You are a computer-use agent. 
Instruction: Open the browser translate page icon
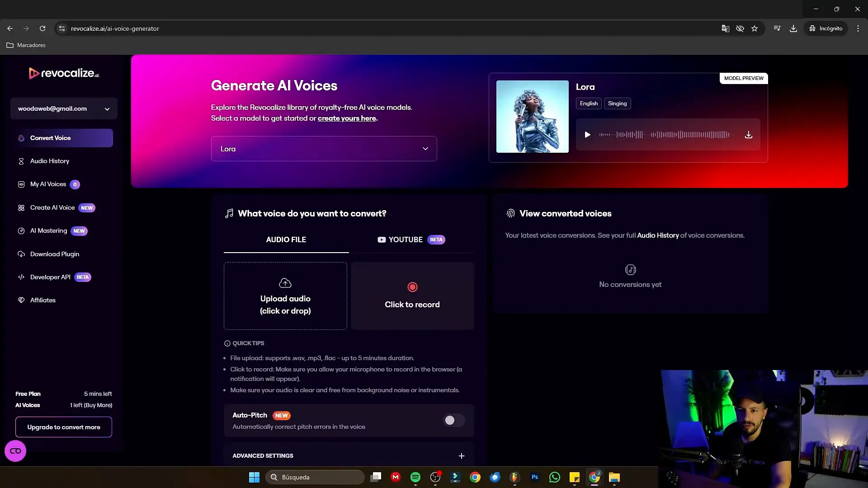[726, 28]
